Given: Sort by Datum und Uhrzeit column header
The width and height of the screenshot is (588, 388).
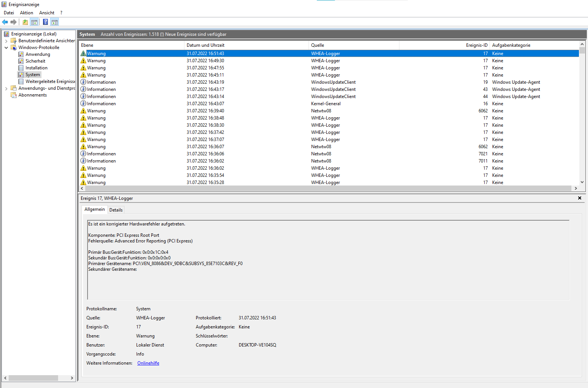Looking at the screenshot, I should tap(247, 45).
